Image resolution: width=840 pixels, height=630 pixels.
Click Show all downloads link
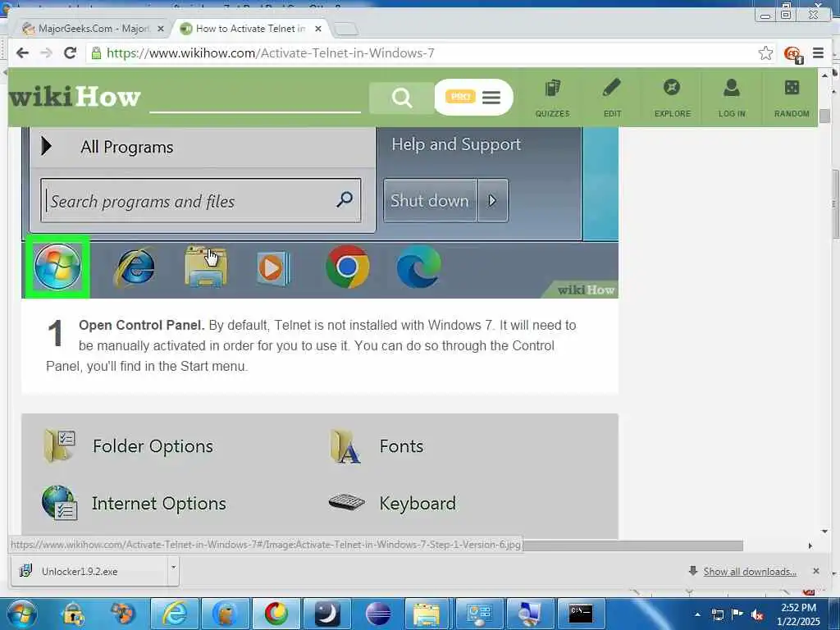click(x=750, y=572)
